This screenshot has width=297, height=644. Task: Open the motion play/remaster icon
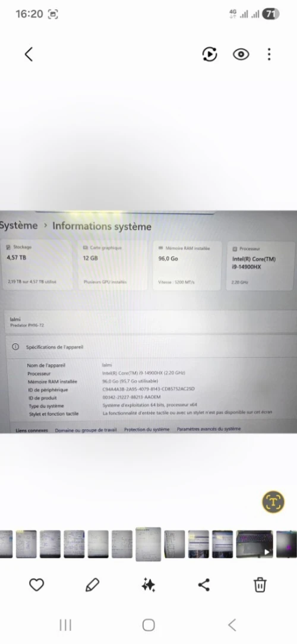pos(210,54)
